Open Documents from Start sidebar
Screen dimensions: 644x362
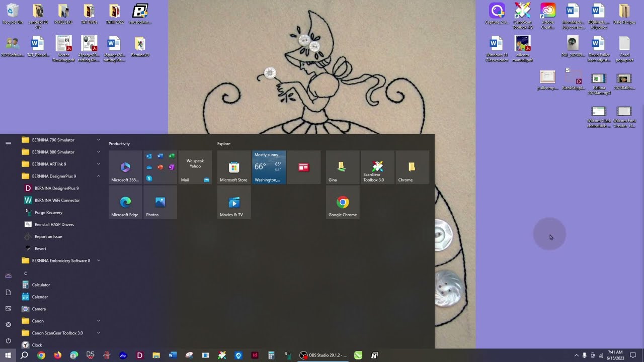pos(8,293)
